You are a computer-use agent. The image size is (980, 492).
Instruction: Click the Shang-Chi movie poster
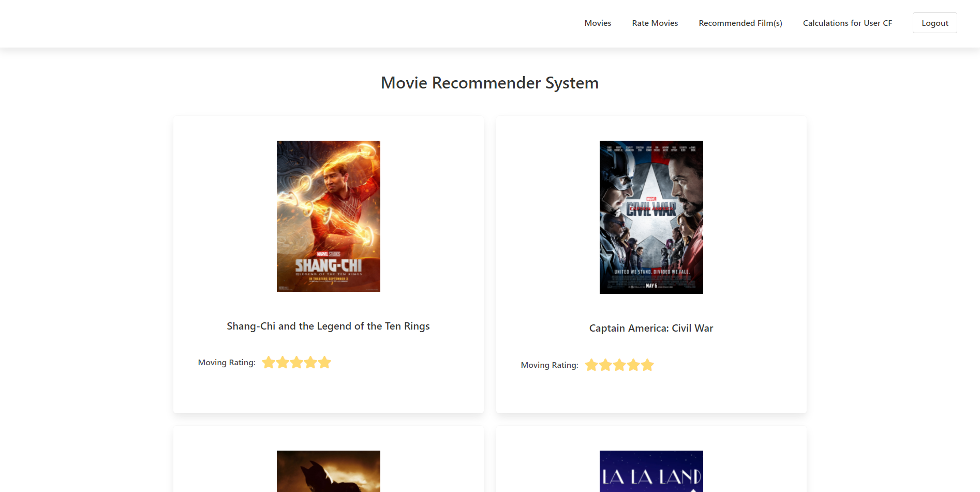pos(329,216)
